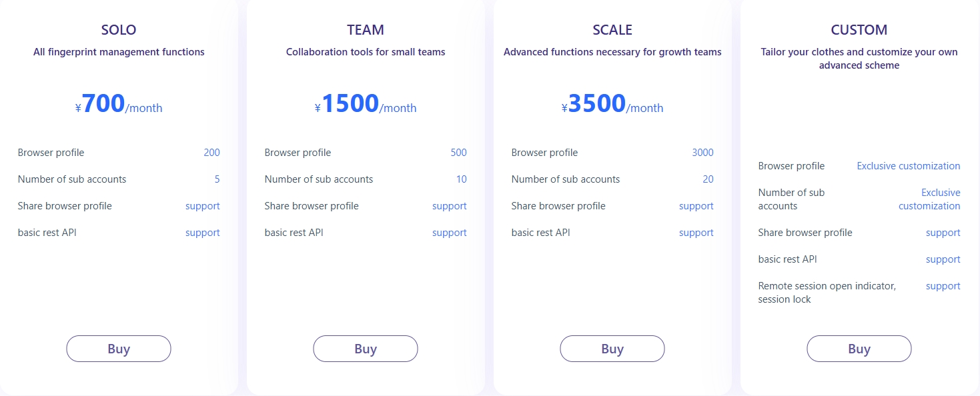Click Buy button under SOLO plan
This screenshot has height=396, width=980.
119,349
